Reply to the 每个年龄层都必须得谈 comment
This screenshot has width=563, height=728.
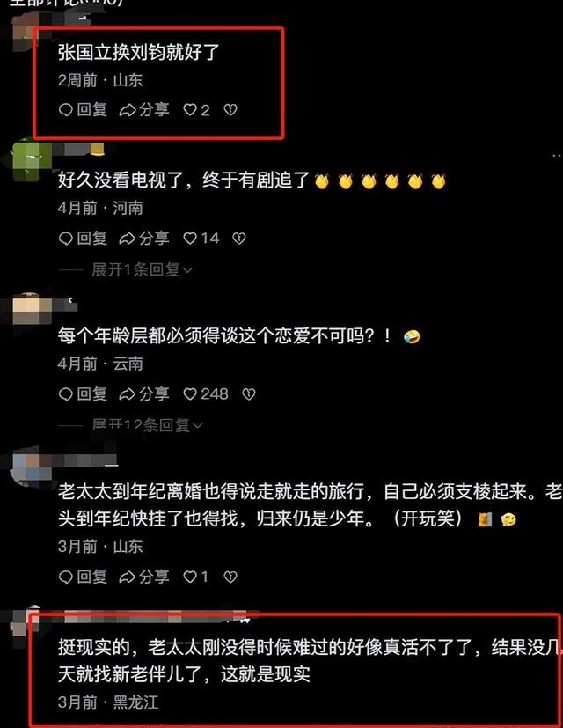tap(83, 394)
